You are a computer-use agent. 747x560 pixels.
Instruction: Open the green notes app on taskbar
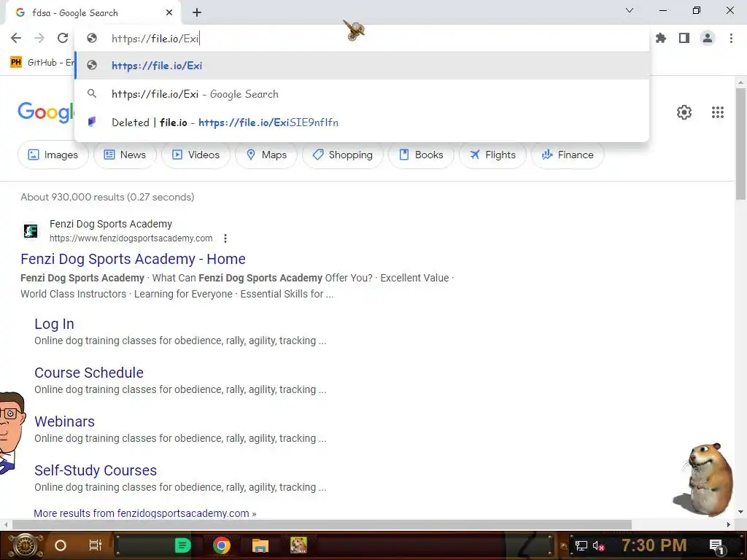(182, 545)
